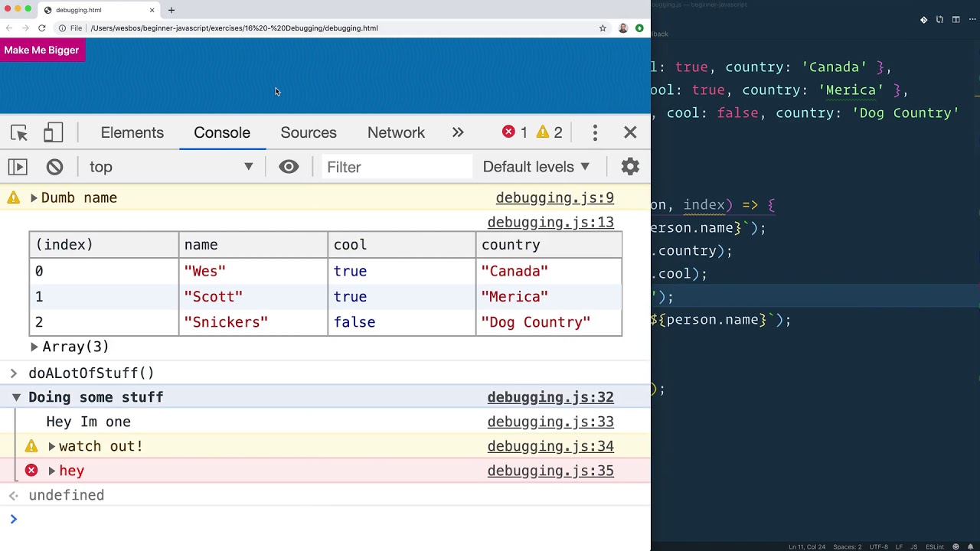This screenshot has height=551, width=980.
Task: Open the debugging.js:9 source link
Action: [554, 198]
